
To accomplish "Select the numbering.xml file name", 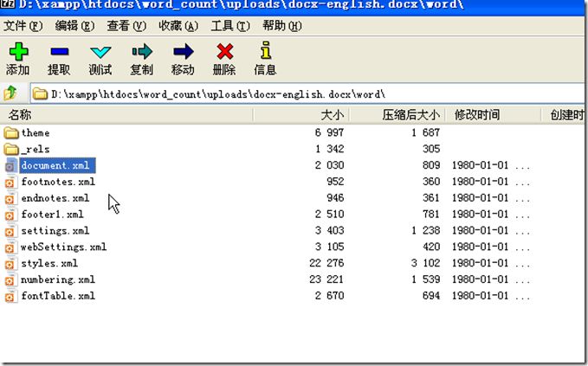I will [x=58, y=279].
